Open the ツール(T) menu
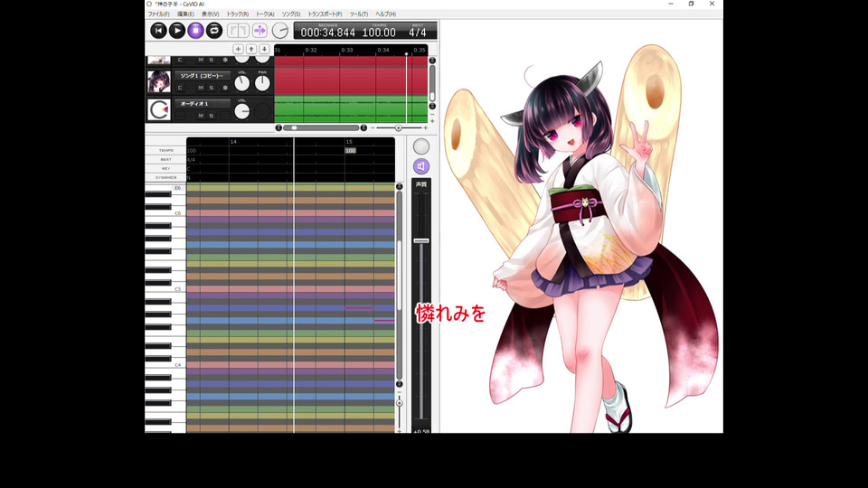The height and width of the screenshot is (488, 868). point(359,14)
